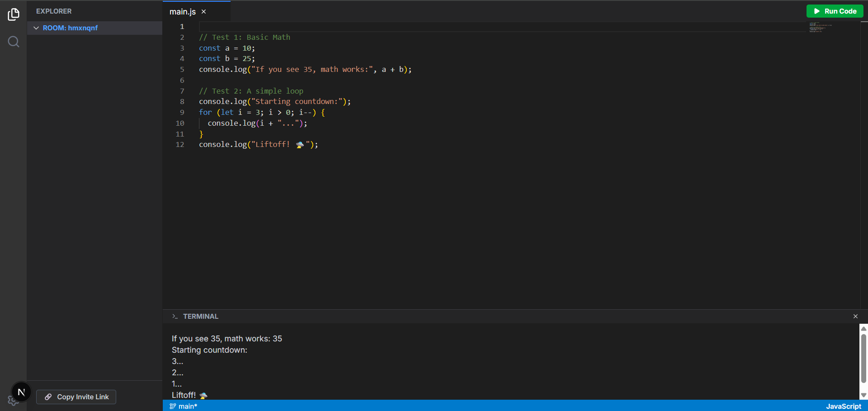Click the '// Test 1: Basic Math' comment

[x=245, y=38]
